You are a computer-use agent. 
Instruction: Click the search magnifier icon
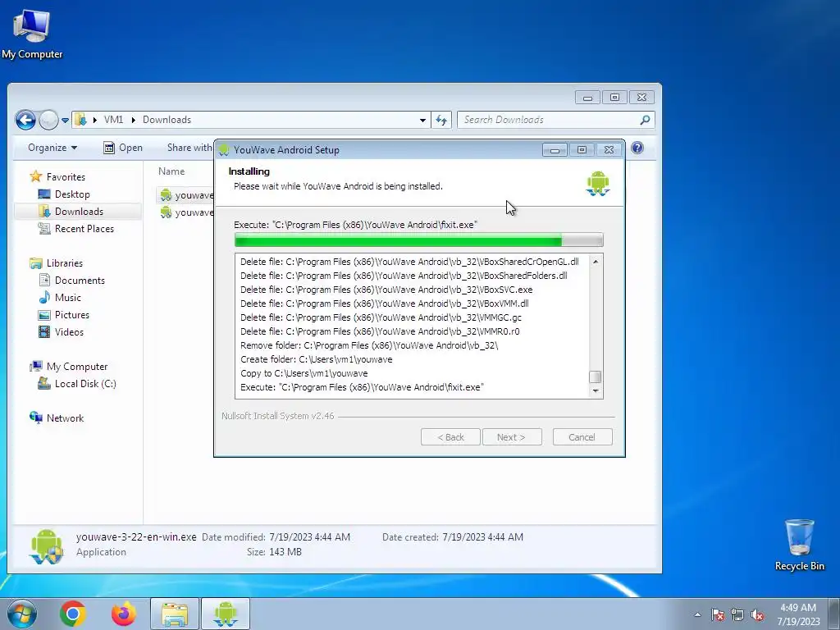[646, 120]
